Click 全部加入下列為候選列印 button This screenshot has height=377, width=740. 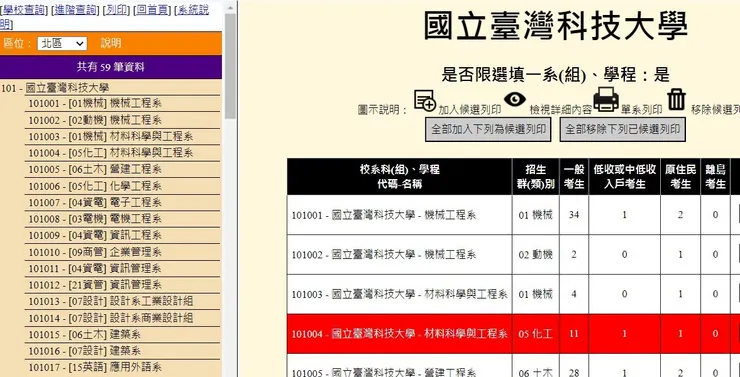pos(488,129)
